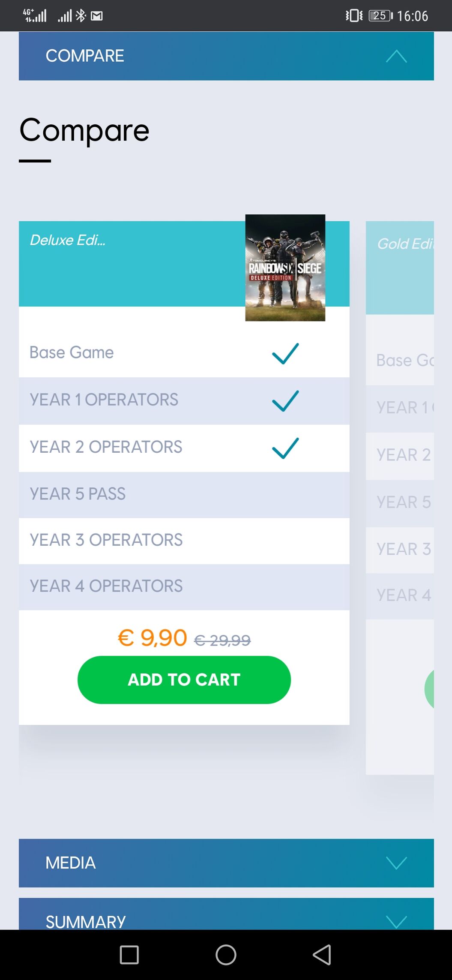The width and height of the screenshot is (452, 980).
Task: Tap the battery indicator icon
Action: tap(381, 16)
